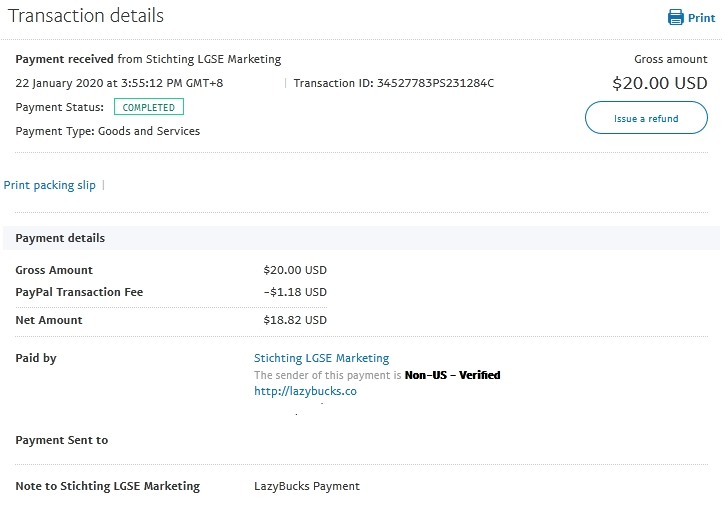Image resolution: width=722 pixels, height=506 pixels.
Task: Click Payment Type: Goods and Services text
Action: 108,131
